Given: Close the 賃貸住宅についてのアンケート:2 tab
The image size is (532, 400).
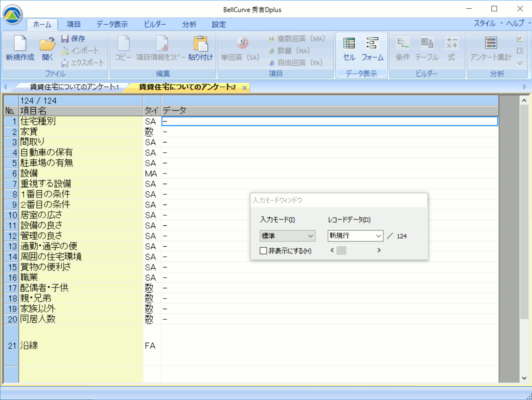Looking at the screenshot, I should 245,88.
